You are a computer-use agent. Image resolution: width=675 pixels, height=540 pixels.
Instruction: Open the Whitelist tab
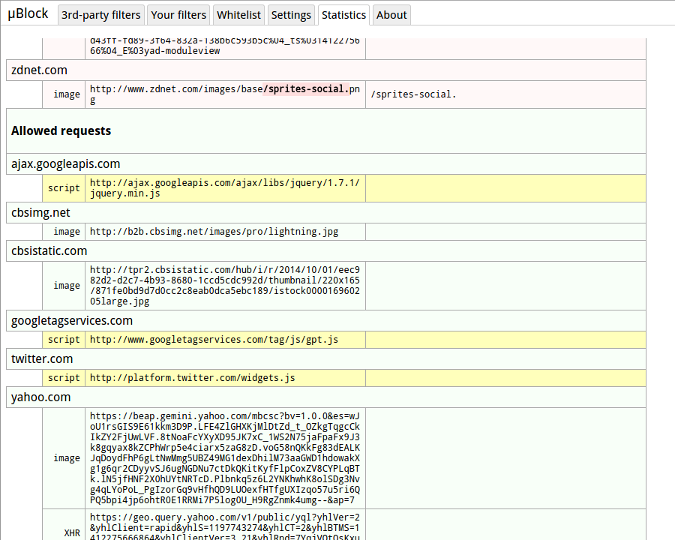tap(238, 15)
